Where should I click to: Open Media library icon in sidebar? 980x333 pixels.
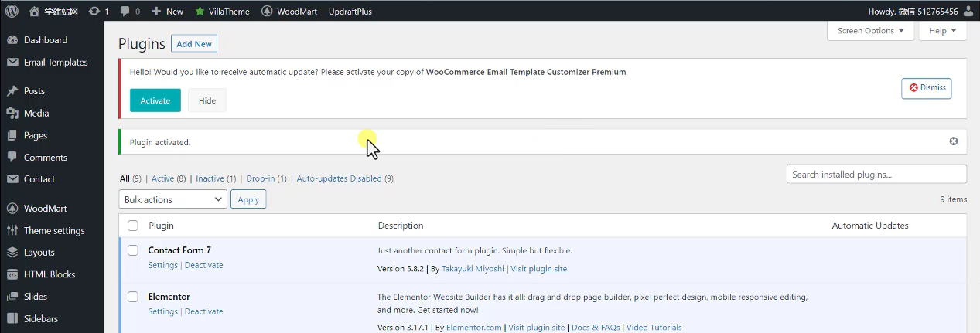point(12,114)
